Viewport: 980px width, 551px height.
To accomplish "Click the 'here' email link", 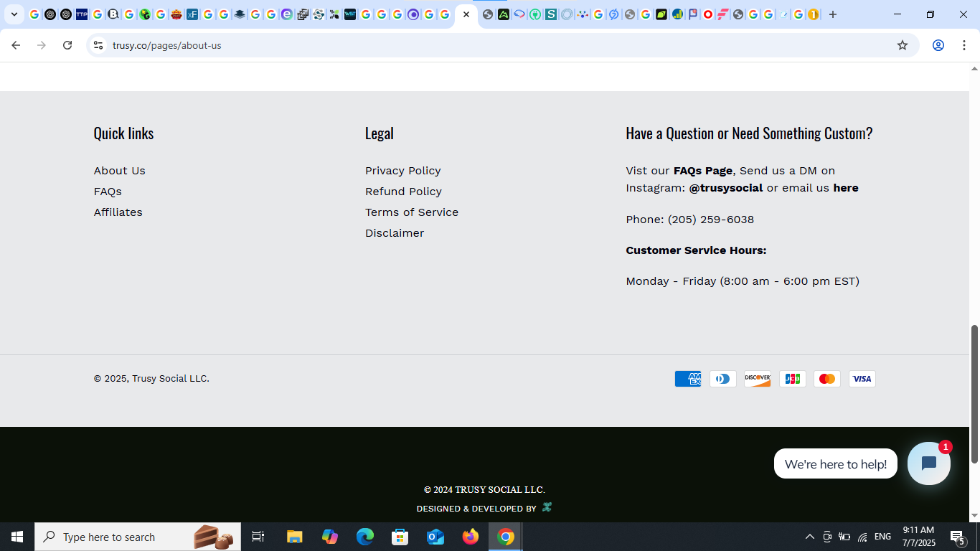I will (x=846, y=188).
